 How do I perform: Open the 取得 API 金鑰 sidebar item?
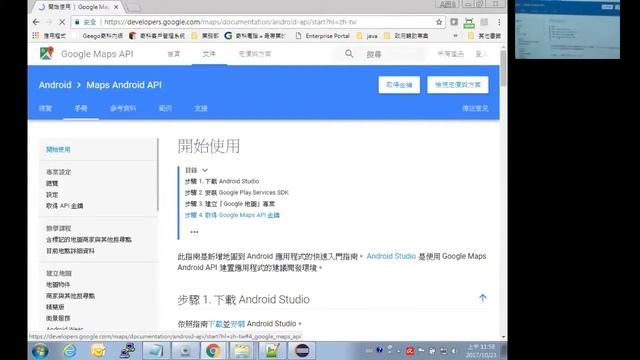tap(64, 206)
